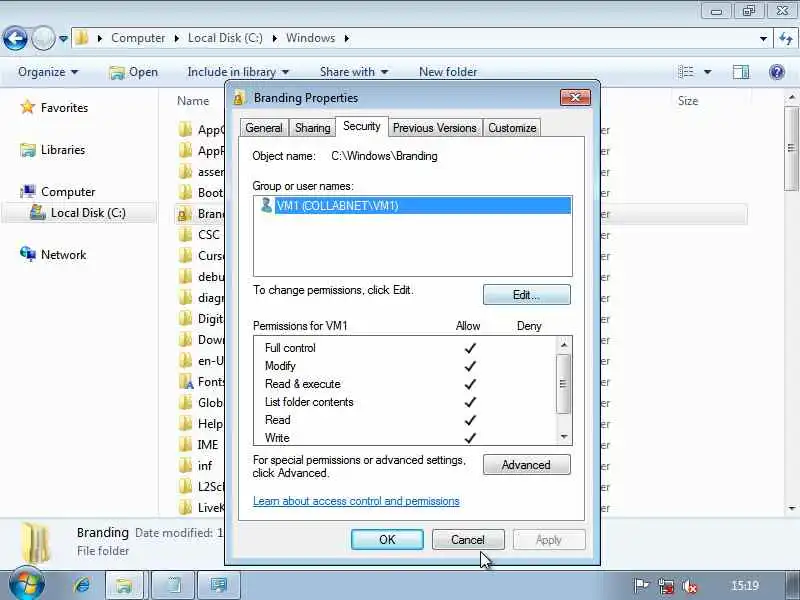The image size is (800, 600).
Task: Select Local Disk (C:) in navigation pane
Action: [x=78, y=213]
